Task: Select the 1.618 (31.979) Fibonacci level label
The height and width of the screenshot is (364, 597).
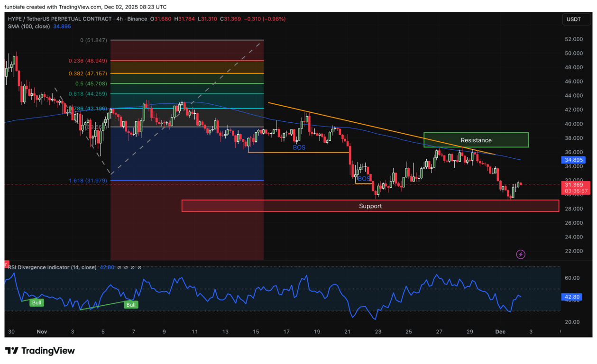Action: point(88,181)
